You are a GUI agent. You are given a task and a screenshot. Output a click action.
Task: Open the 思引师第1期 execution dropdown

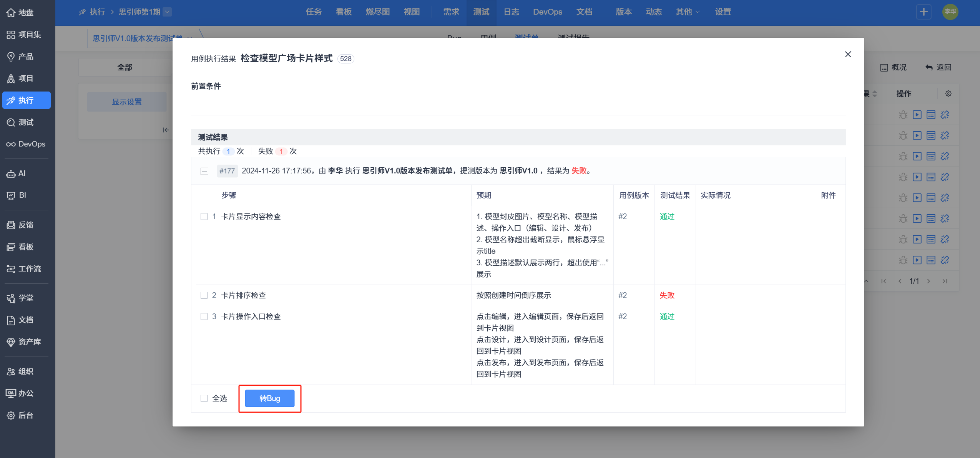coord(167,12)
